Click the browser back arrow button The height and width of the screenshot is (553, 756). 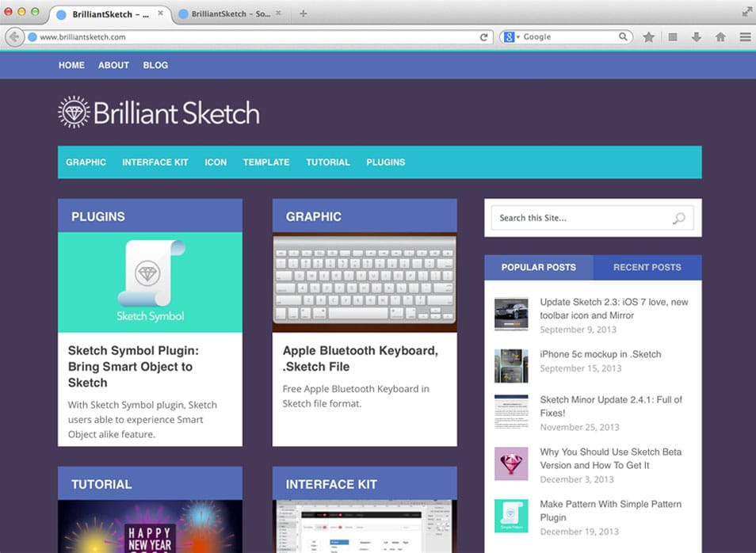(x=14, y=36)
